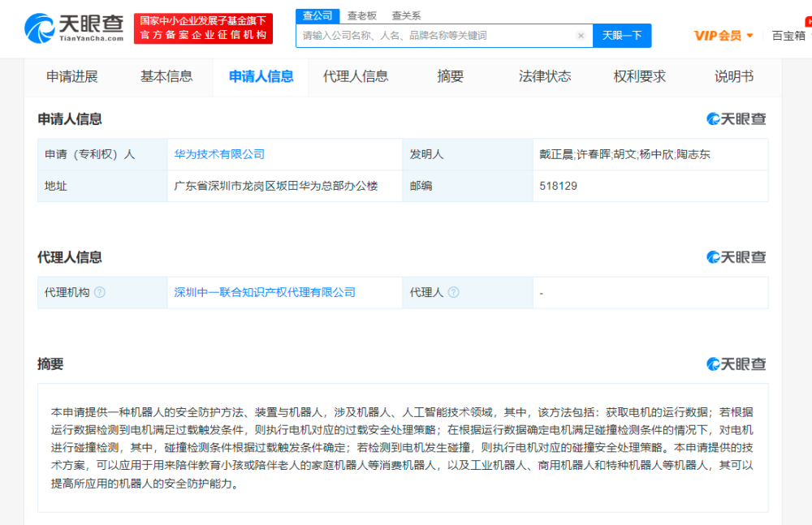Image resolution: width=812 pixels, height=525 pixels.
Task: Select the 查公司 search tab
Action: (317, 16)
